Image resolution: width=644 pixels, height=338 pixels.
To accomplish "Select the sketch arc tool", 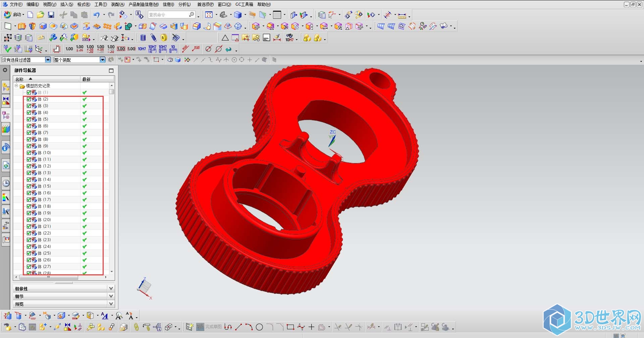I will [x=249, y=327].
